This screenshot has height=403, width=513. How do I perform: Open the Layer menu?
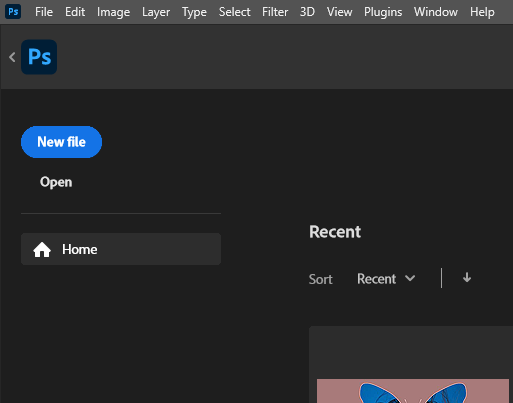(156, 12)
